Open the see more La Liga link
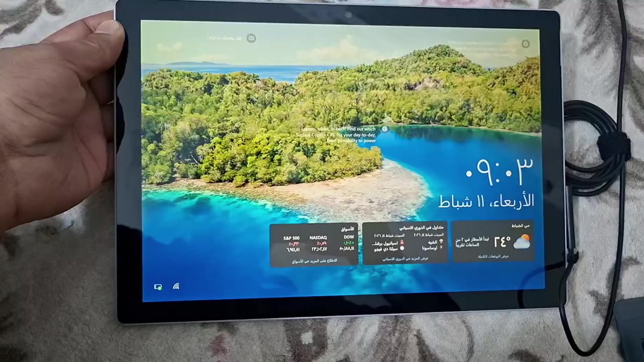 click(405, 258)
